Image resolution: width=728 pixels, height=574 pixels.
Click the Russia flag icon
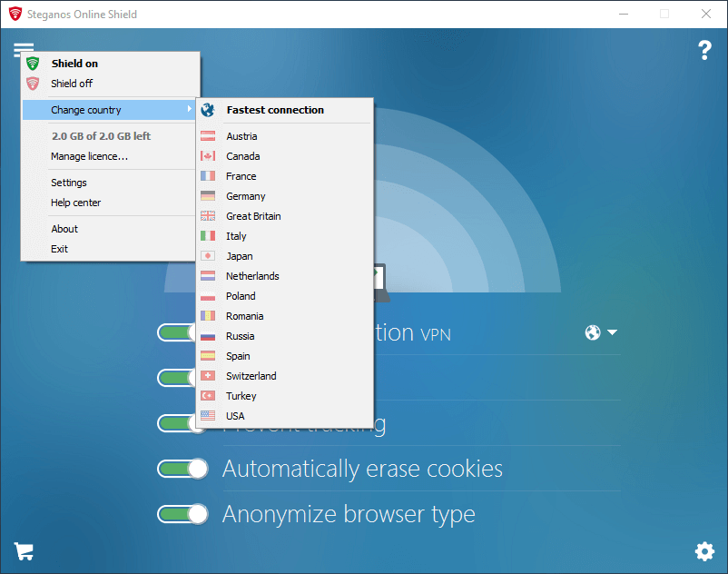click(x=208, y=336)
